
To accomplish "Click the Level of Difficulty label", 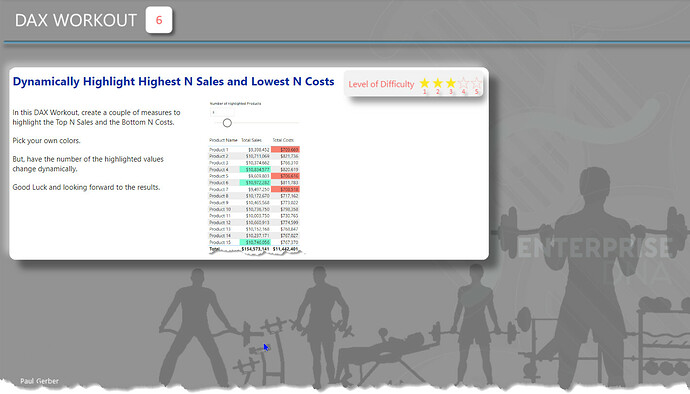I will click(381, 84).
